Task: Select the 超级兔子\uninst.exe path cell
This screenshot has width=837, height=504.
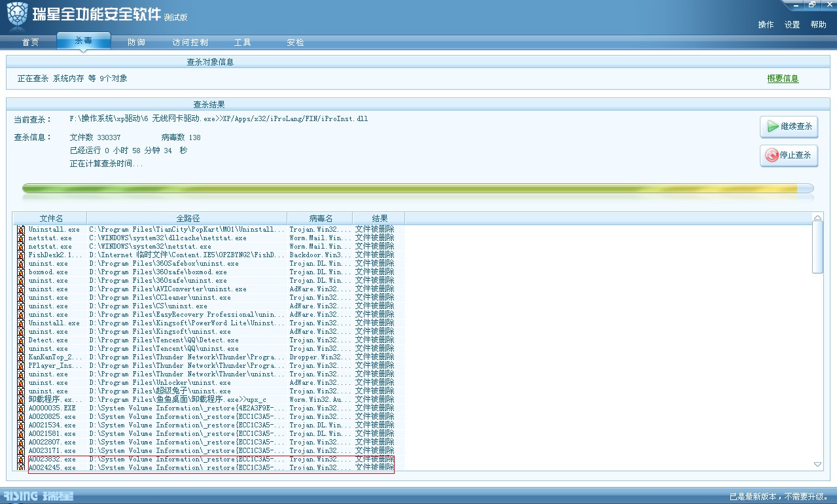Action: [x=160, y=391]
